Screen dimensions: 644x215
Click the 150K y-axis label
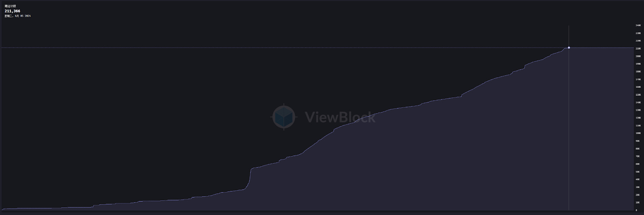[638, 95]
